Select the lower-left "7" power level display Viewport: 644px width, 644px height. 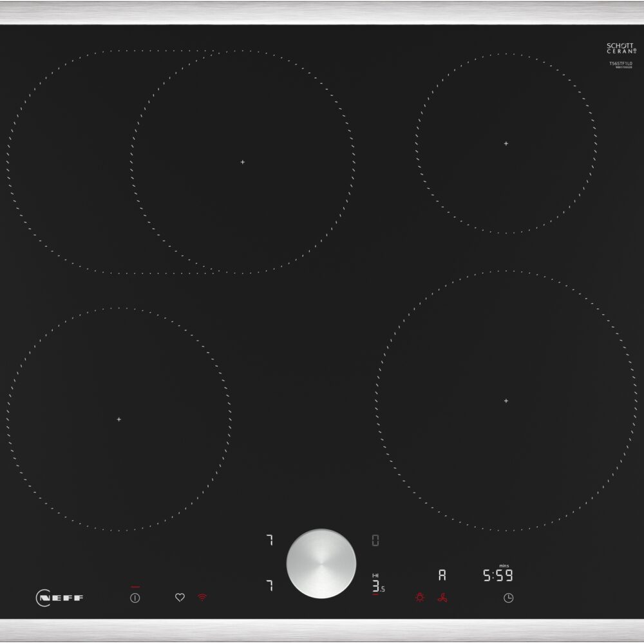point(269,585)
